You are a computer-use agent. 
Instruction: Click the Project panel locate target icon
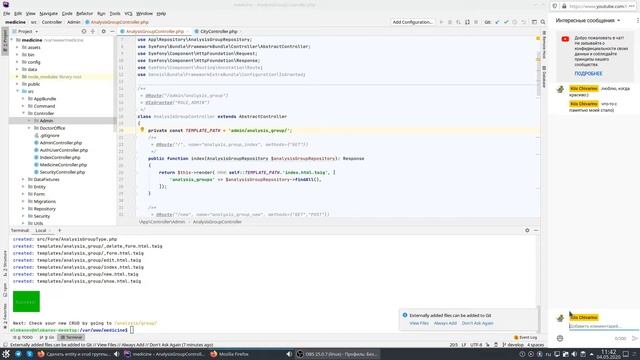point(84,31)
